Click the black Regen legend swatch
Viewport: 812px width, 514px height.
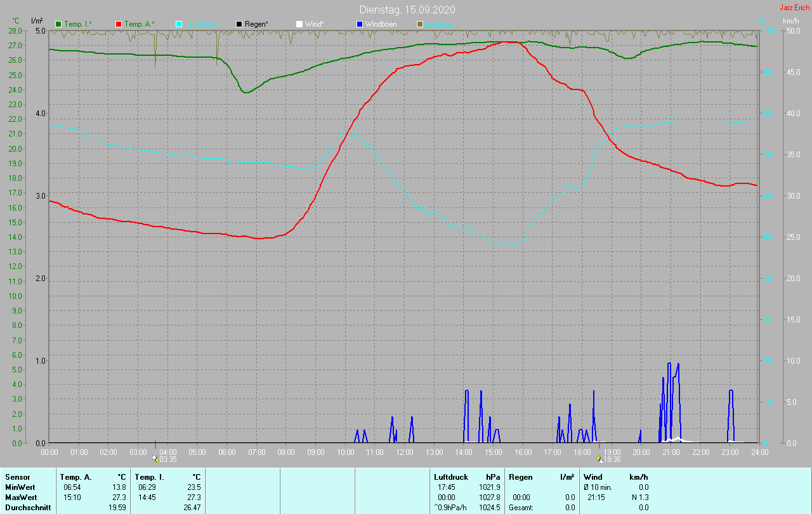(239, 24)
